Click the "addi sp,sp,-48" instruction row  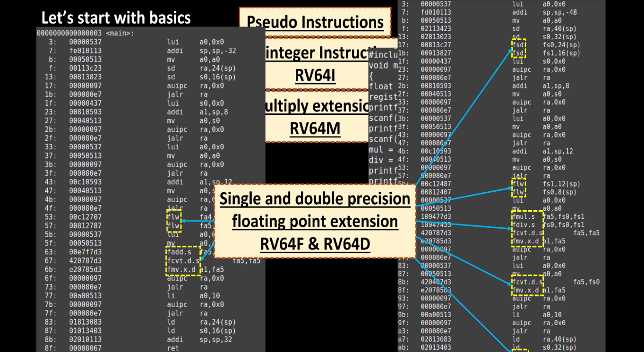(x=489, y=12)
